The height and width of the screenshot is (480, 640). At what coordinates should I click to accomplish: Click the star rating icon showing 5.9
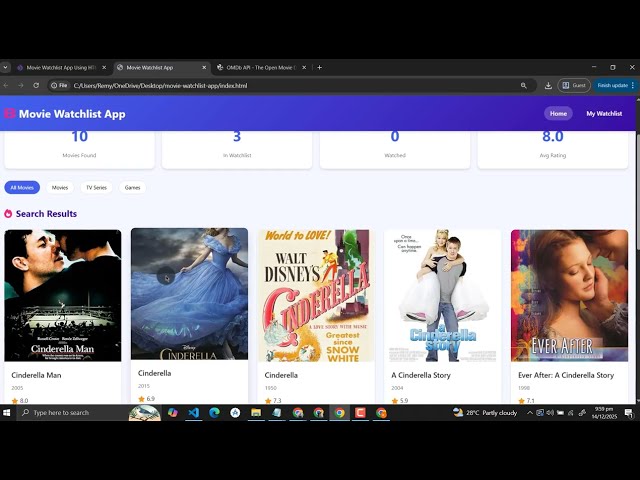(395, 401)
